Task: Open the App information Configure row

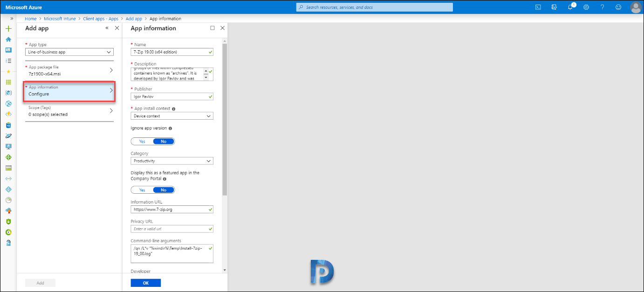Action: pyautogui.click(x=69, y=91)
